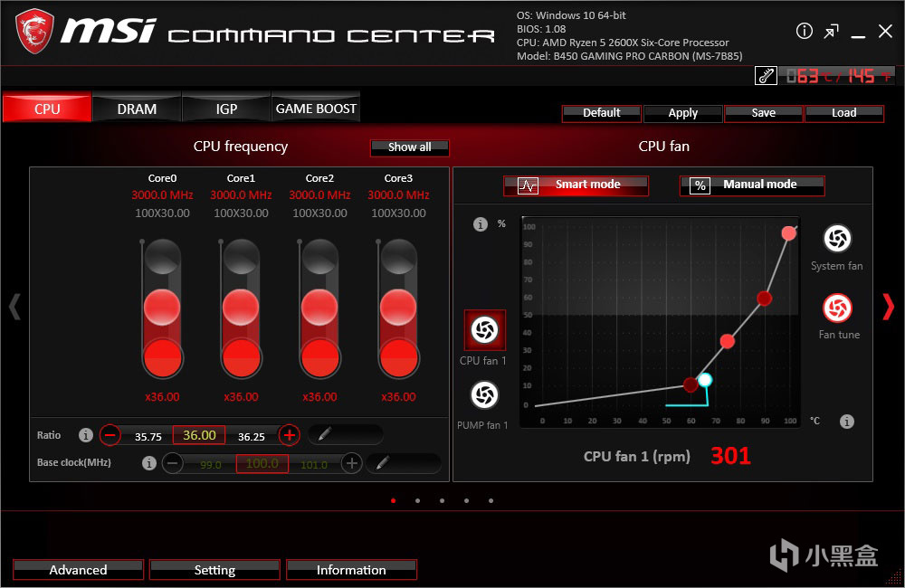
Task: Select the cyan current temperature marker
Action: [x=705, y=380]
